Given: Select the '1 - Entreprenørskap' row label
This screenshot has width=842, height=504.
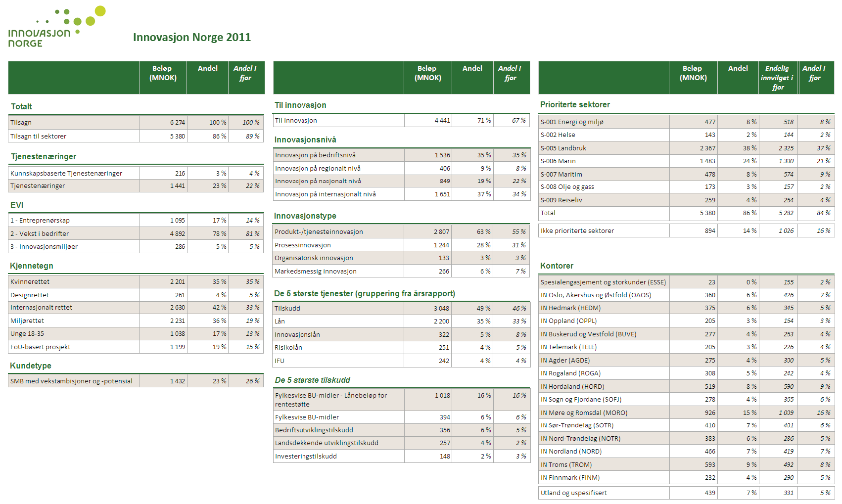Looking at the screenshot, I should (40, 220).
